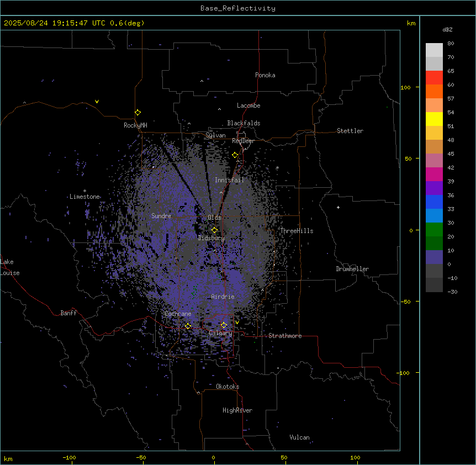Click the 100 tick on the right vertical axis

pos(405,87)
